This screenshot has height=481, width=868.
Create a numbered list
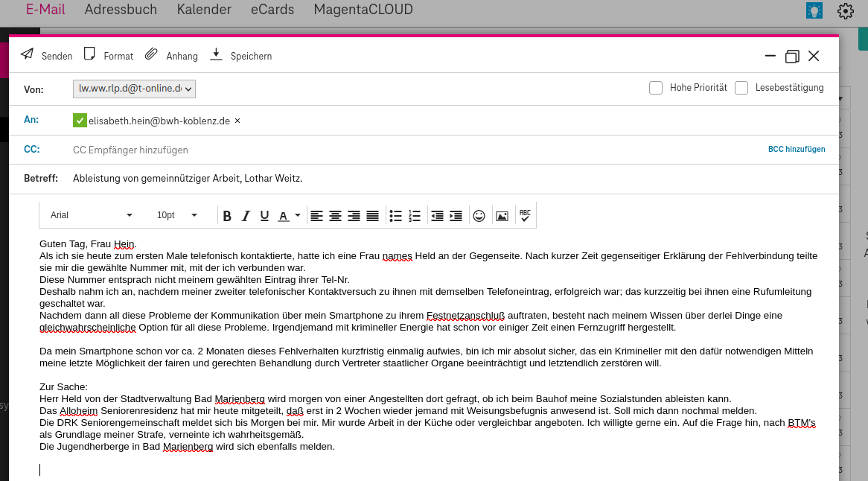click(415, 216)
